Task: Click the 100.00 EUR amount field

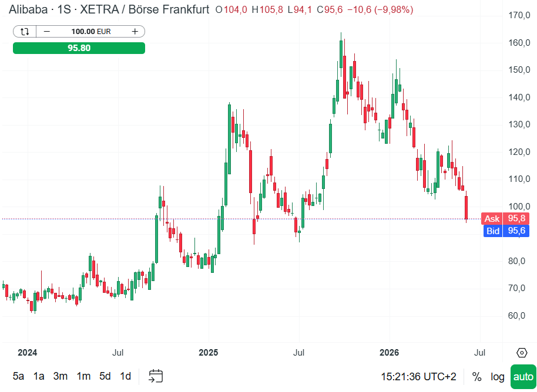Action: coord(90,32)
